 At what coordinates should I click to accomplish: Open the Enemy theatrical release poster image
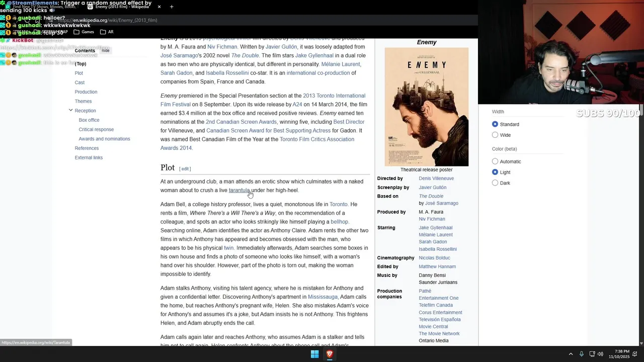pos(427,107)
